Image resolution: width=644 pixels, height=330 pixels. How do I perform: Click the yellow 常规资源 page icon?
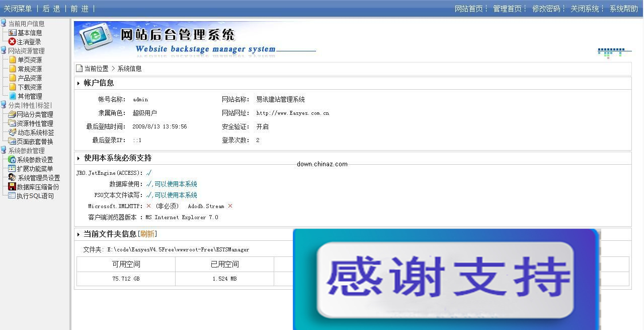coord(13,69)
